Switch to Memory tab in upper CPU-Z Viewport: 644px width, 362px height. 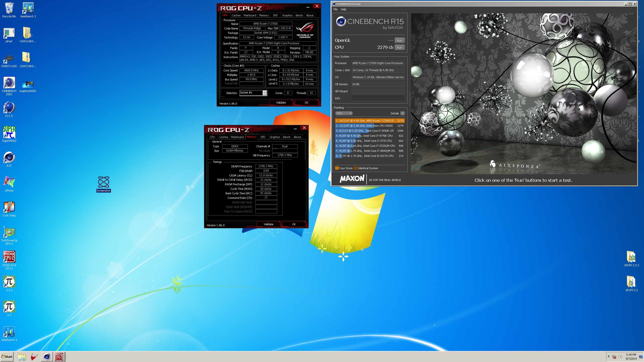pyautogui.click(x=264, y=15)
